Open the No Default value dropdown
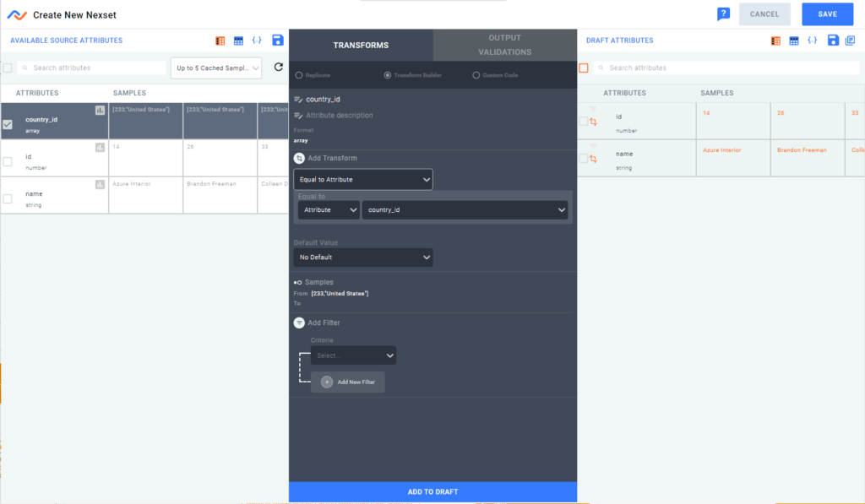 click(x=363, y=257)
